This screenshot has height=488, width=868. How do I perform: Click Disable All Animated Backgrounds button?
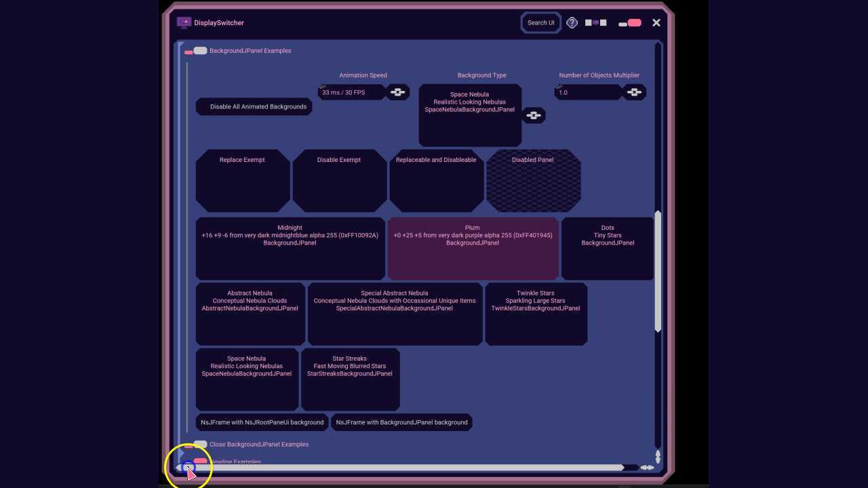[x=254, y=106]
